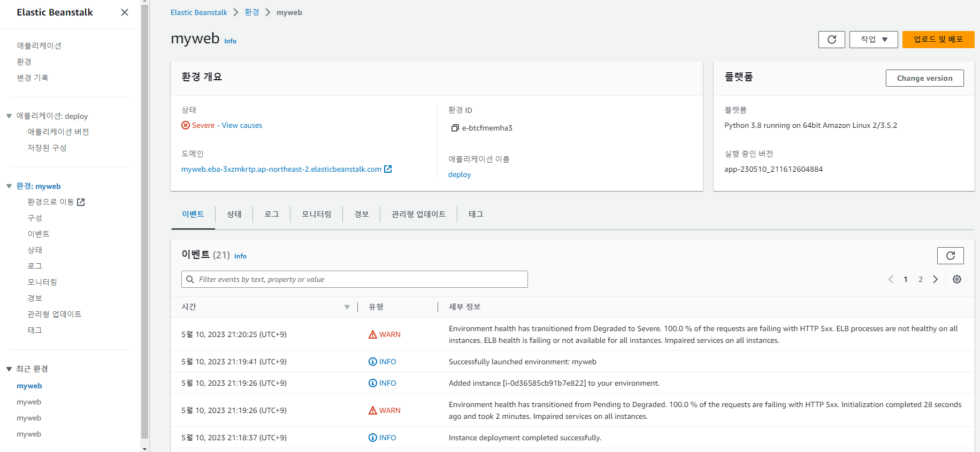
Task: Click the WARN icon at 21:20:25 event
Action: [373, 334]
